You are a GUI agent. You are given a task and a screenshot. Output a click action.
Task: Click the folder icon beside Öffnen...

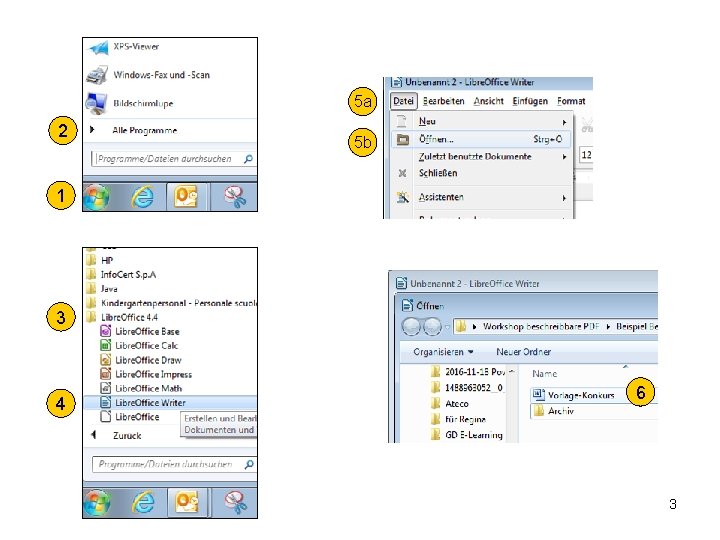[403, 139]
